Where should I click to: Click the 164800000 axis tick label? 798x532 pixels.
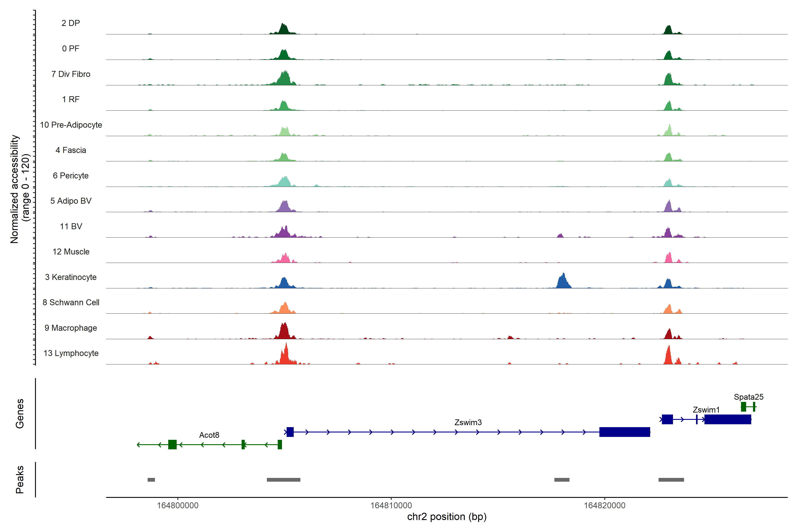coord(178,505)
